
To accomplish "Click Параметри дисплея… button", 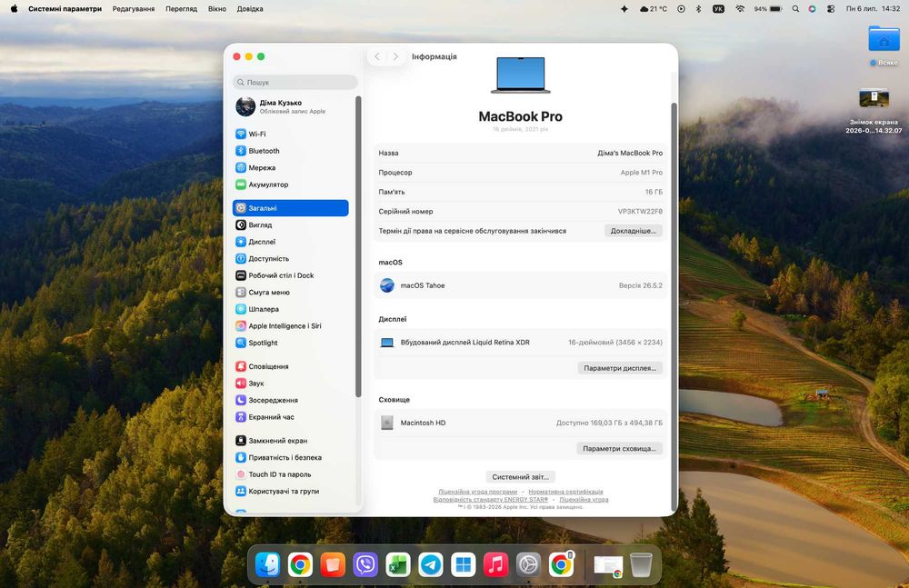I will click(x=620, y=368).
